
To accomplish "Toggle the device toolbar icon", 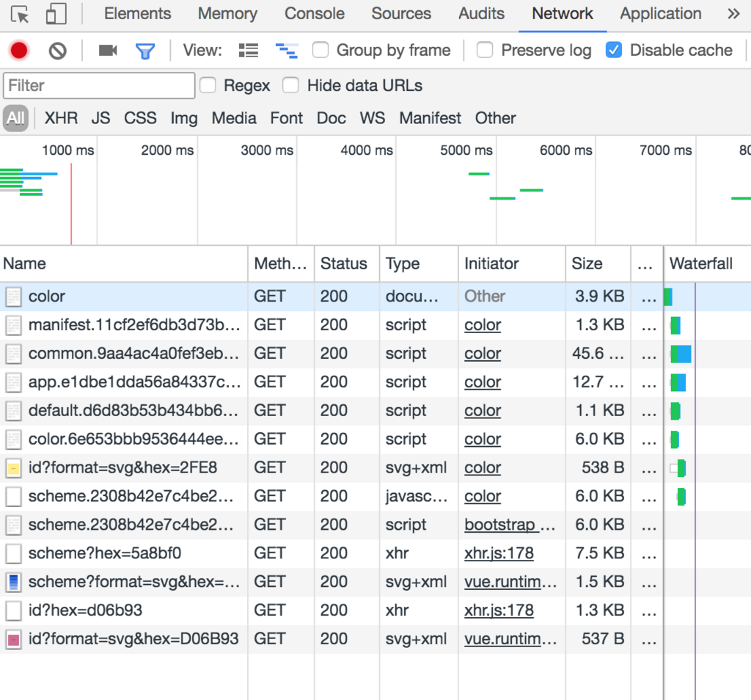I will click(56, 14).
